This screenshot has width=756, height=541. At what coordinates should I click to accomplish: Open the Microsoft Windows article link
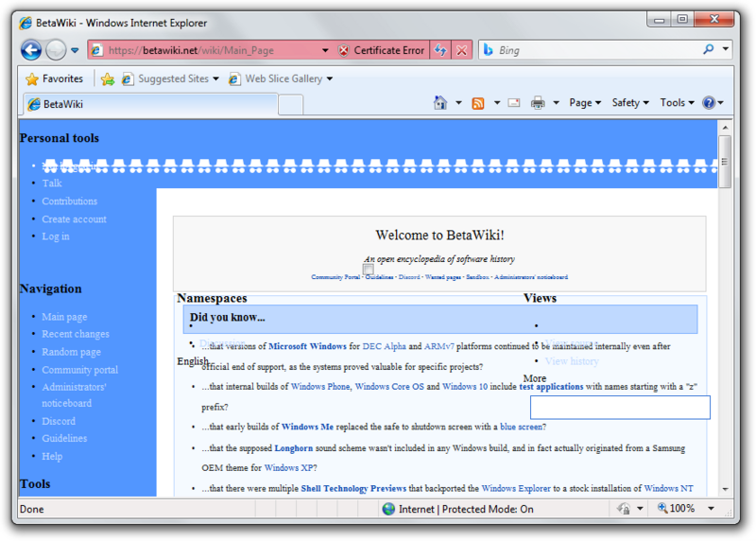pos(307,346)
